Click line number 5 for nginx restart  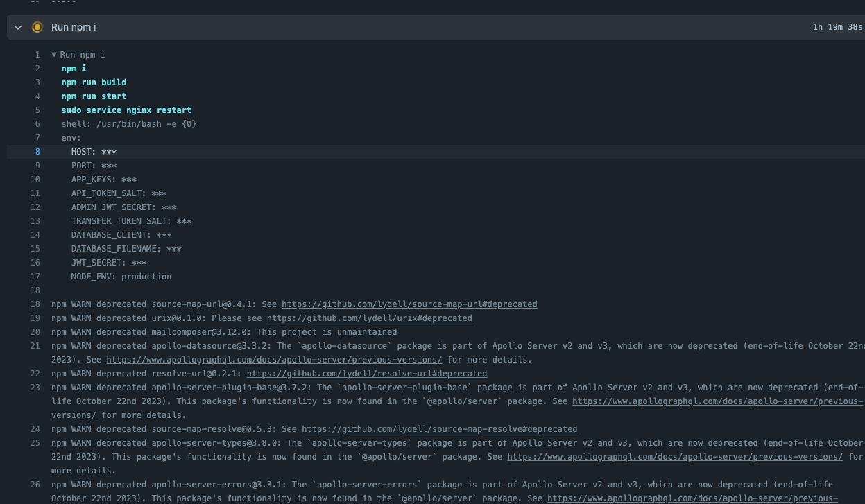pos(37,110)
